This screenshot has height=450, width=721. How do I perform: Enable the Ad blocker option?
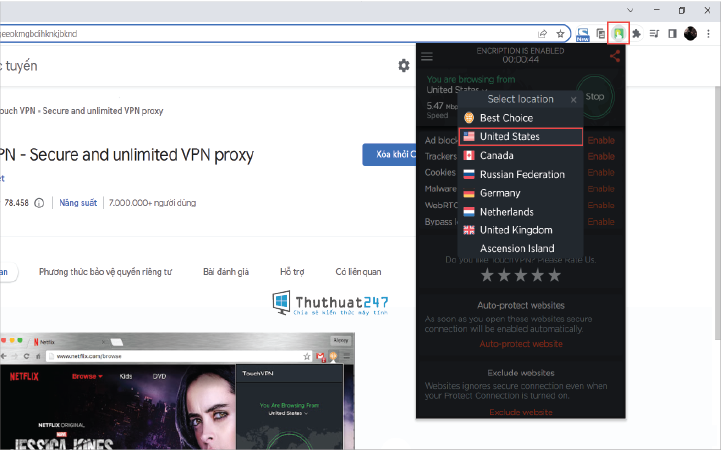pyautogui.click(x=601, y=140)
